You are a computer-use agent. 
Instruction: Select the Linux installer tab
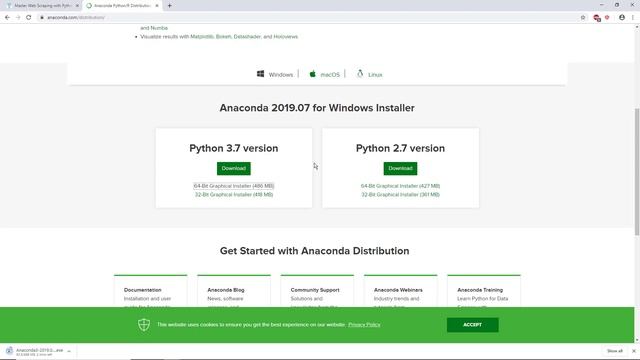pos(369,74)
